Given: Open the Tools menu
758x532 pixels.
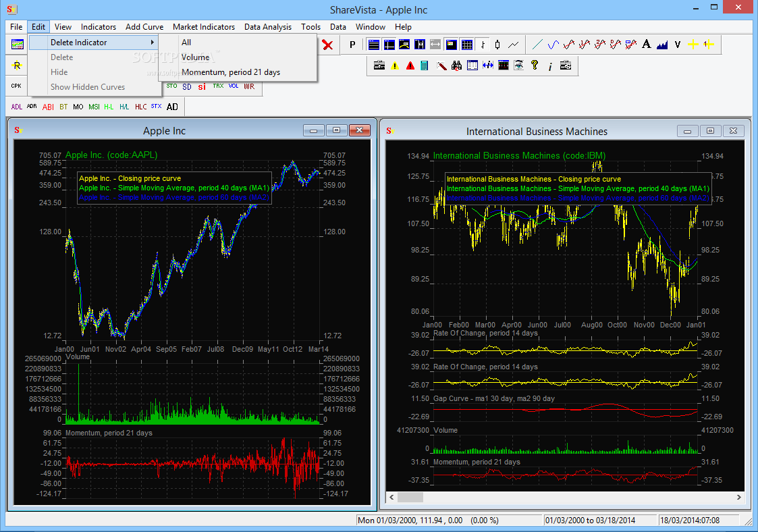Looking at the screenshot, I should (x=310, y=27).
